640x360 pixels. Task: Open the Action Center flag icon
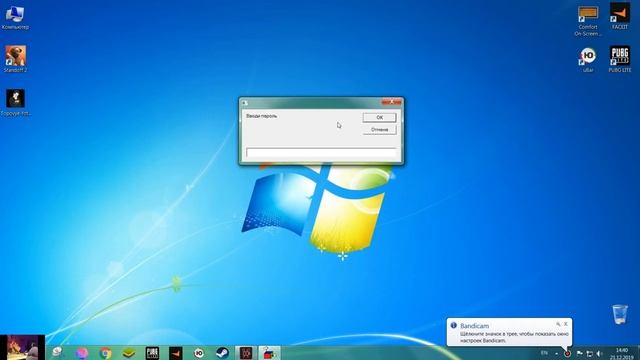click(x=579, y=353)
